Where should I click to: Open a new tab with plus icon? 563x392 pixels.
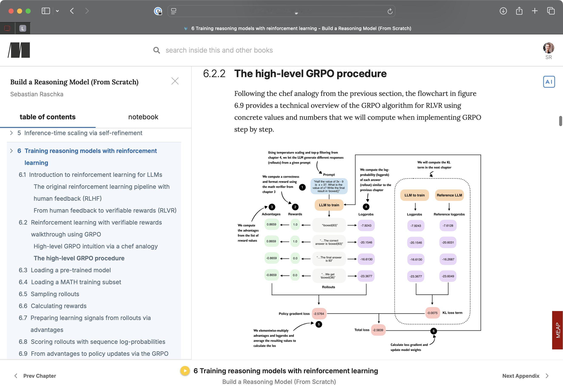tap(535, 11)
